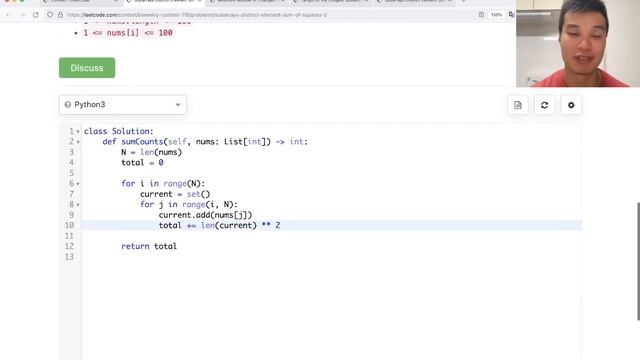Click the page vertical scrollbar thumb

pyautogui.click(x=638, y=261)
